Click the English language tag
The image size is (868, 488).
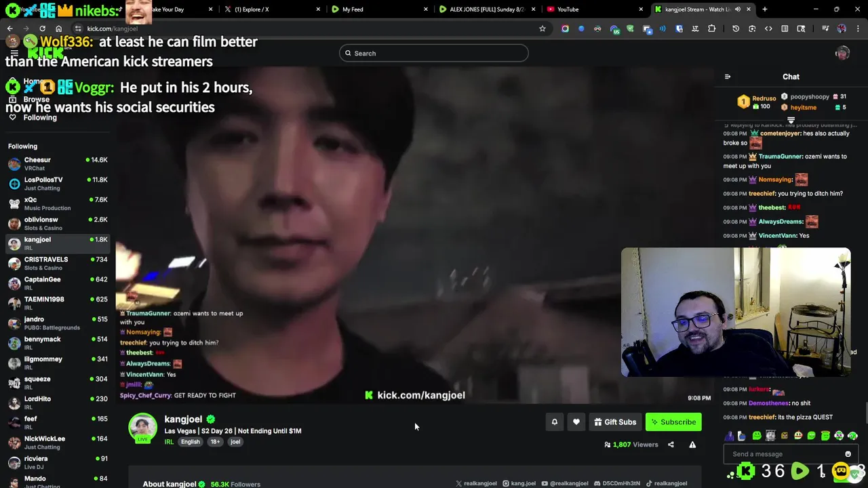coord(191,442)
